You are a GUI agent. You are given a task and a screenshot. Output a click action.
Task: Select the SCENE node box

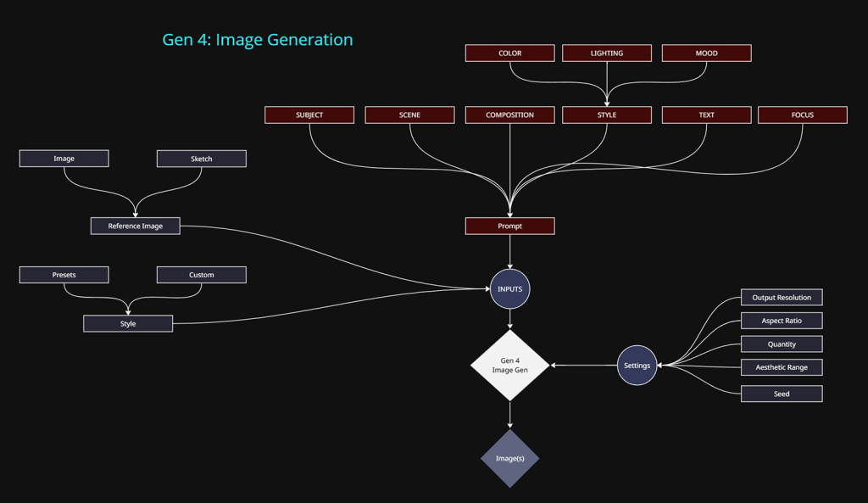(409, 115)
